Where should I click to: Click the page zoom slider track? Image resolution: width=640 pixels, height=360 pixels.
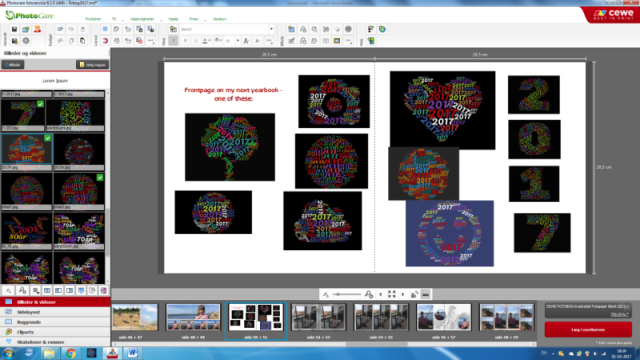click(347, 294)
